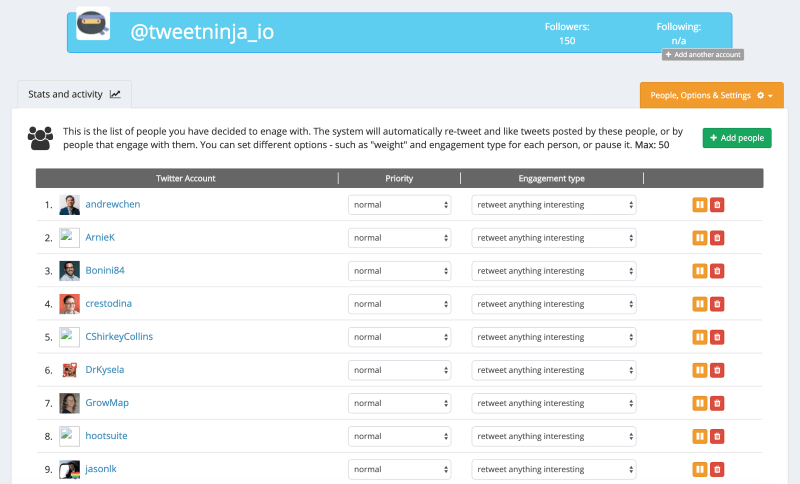Click the people group icon
Screen dimensions: 800x484
41,137
